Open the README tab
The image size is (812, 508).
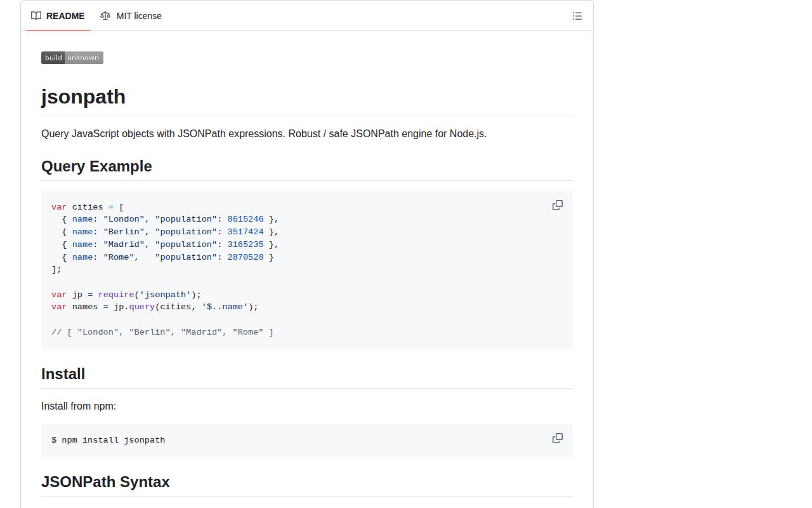[58, 16]
